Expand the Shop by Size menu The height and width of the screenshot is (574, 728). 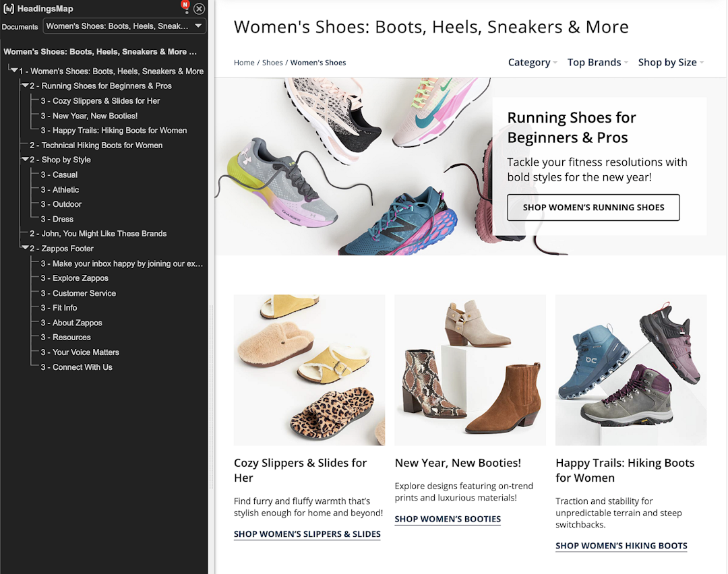(x=670, y=63)
